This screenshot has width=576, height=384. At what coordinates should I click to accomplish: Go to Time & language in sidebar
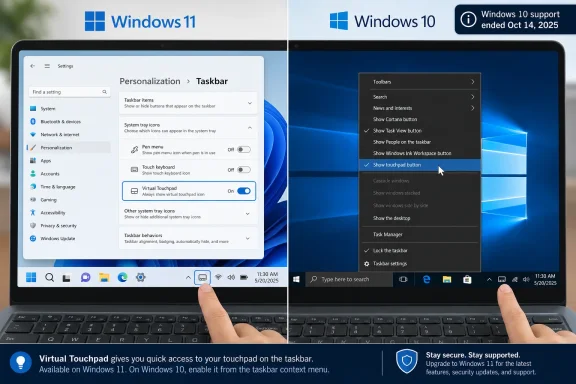tap(69, 187)
